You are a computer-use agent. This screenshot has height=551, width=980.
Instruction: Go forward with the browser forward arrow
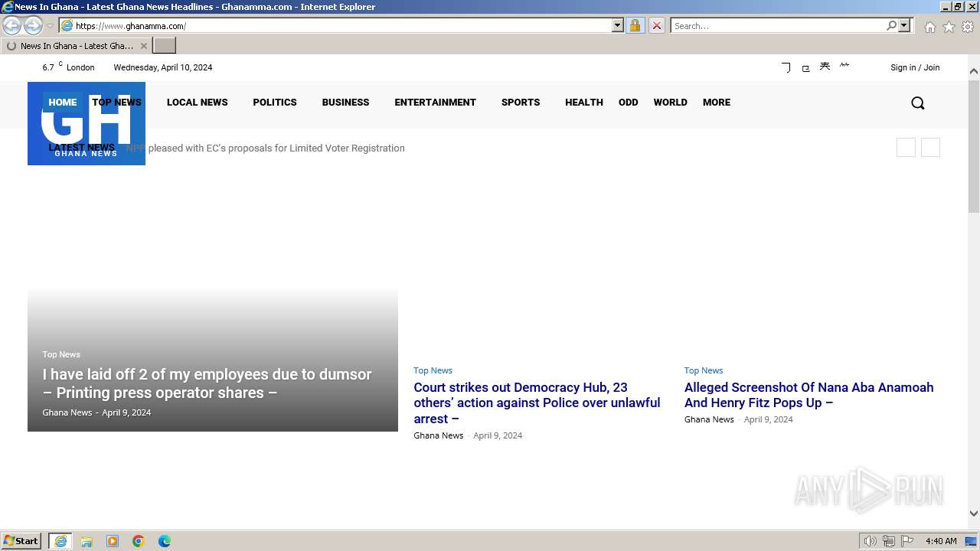pyautogui.click(x=33, y=26)
